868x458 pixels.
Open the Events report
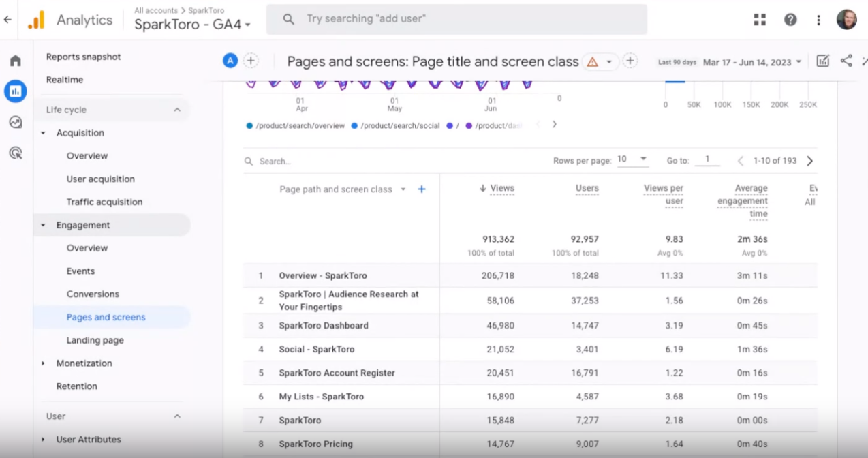(x=80, y=271)
